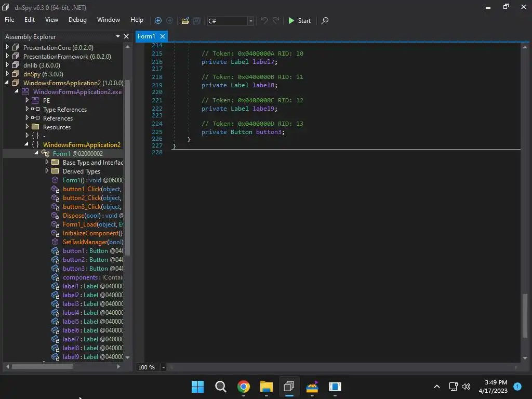The image size is (532, 399).
Task: Open the View menu
Action: coord(51,20)
